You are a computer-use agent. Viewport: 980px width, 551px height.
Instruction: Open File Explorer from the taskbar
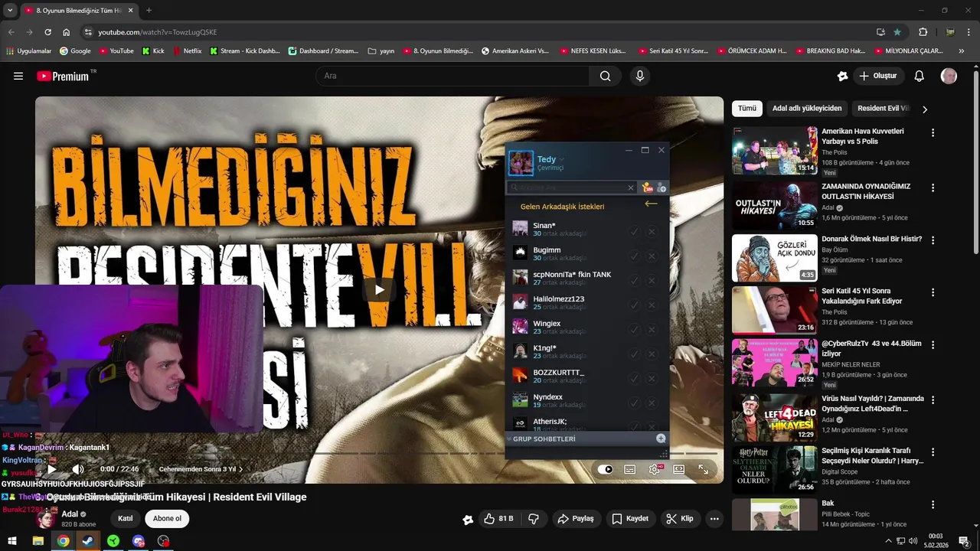[38, 541]
